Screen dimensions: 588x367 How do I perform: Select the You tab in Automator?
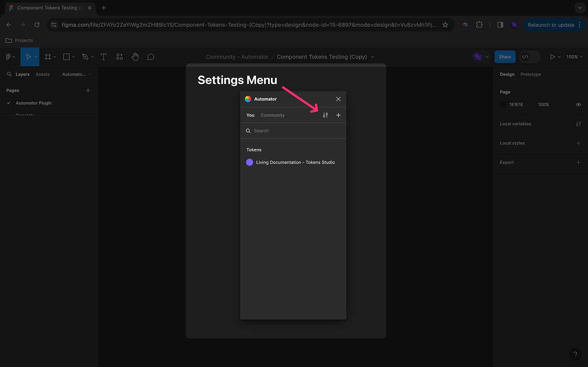(x=250, y=115)
